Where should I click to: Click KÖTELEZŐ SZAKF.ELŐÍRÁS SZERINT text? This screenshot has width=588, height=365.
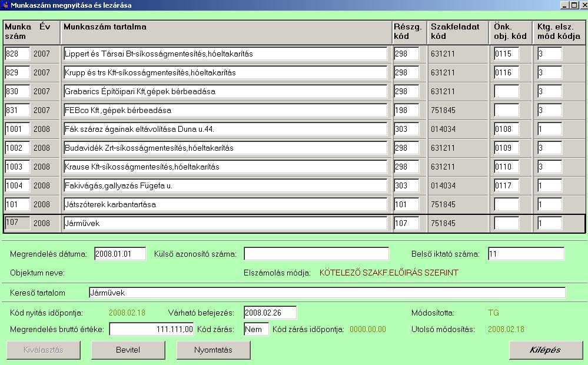(x=389, y=273)
